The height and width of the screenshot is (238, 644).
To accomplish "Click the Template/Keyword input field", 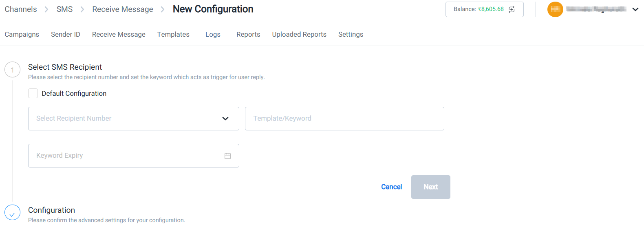I will pos(344,119).
